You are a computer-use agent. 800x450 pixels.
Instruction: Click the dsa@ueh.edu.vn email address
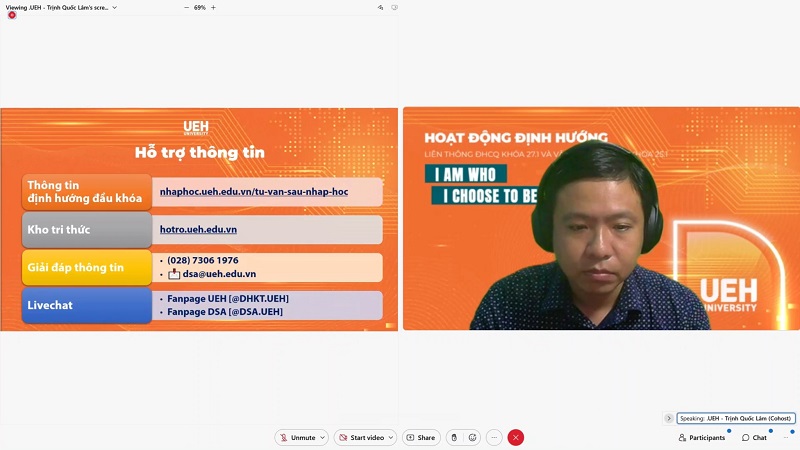point(219,274)
